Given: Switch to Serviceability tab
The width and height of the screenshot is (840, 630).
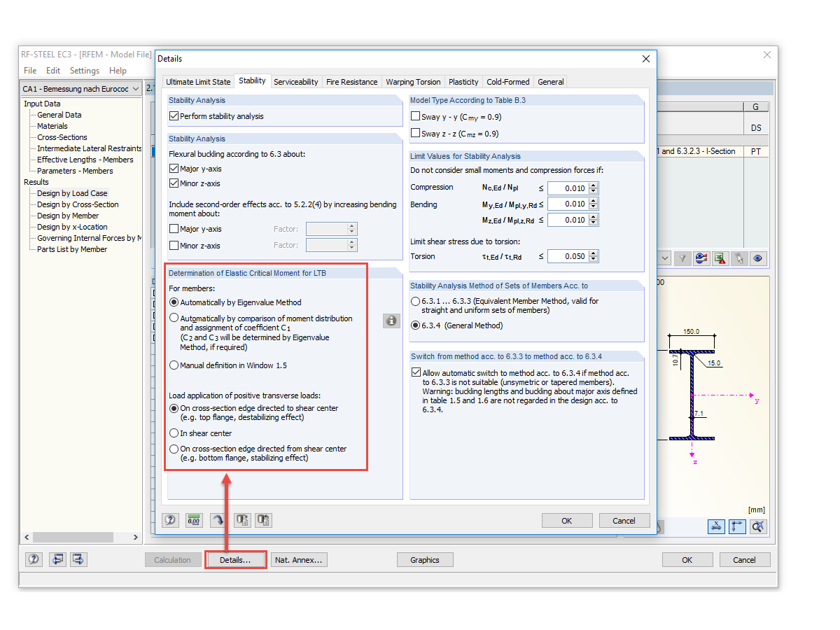Looking at the screenshot, I should click(295, 82).
